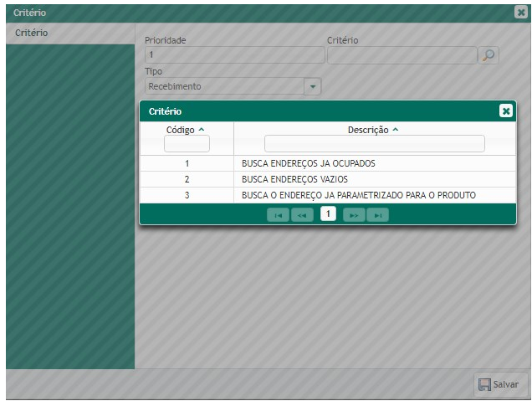Select page 1 in the pager
This screenshot has width=532, height=401.
point(328,214)
